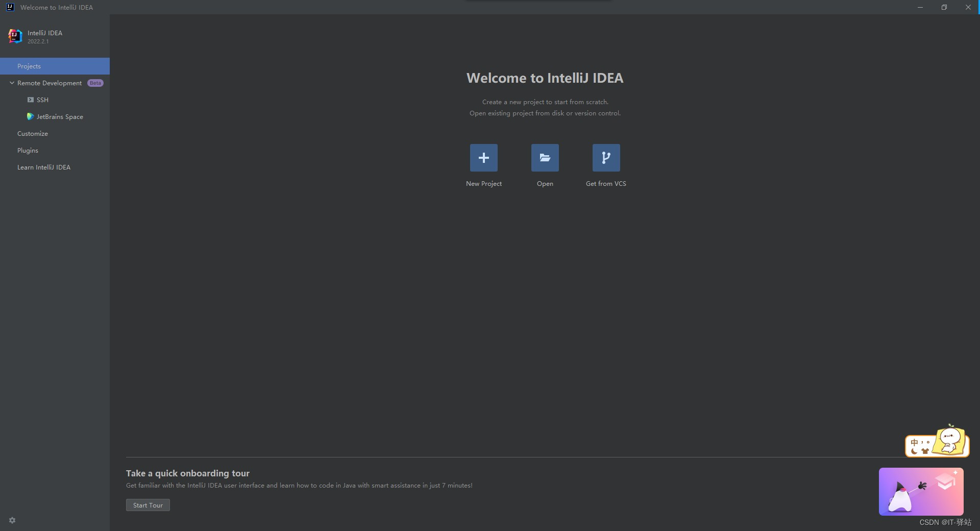Image resolution: width=980 pixels, height=531 pixels.
Task: Click the Beta badge beside Remote Development
Action: pos(95,83)
